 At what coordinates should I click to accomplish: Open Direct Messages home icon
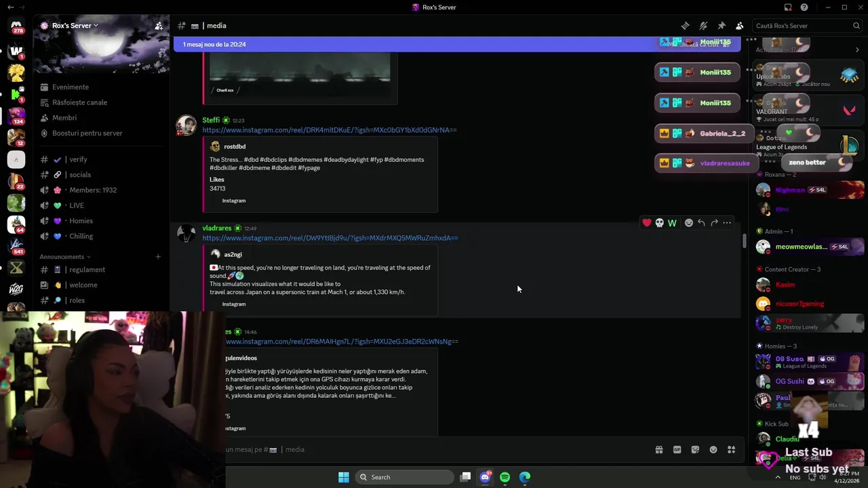coord(16,27)
